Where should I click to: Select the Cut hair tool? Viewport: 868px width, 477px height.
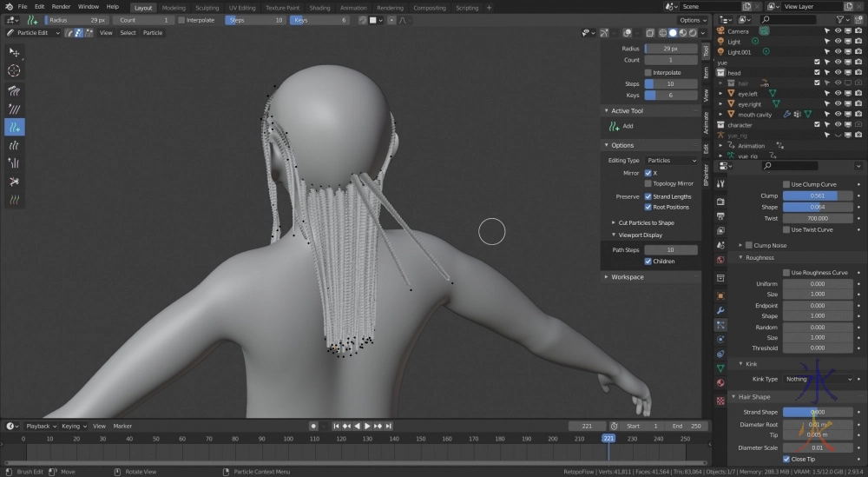(x=14, y=182)
